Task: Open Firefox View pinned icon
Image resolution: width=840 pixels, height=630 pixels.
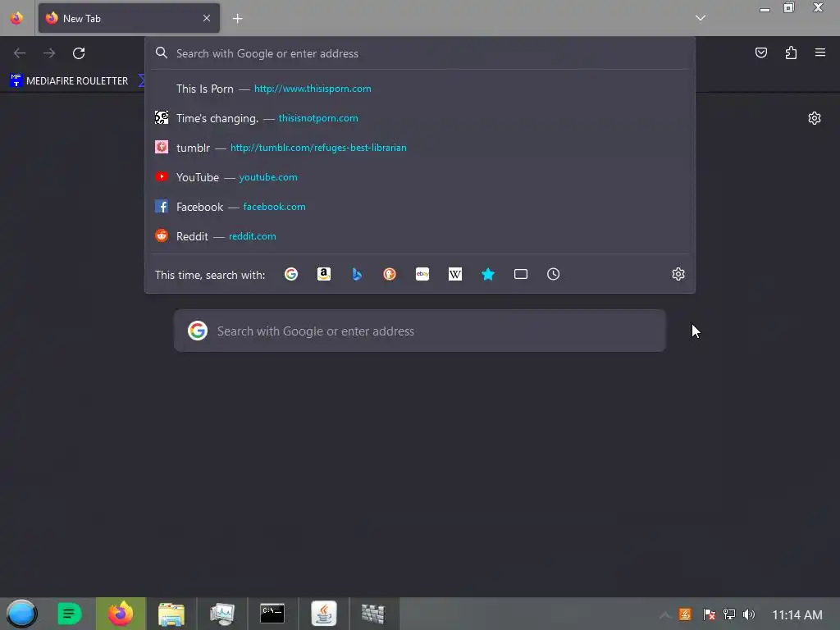Action: tap(16, 18)
